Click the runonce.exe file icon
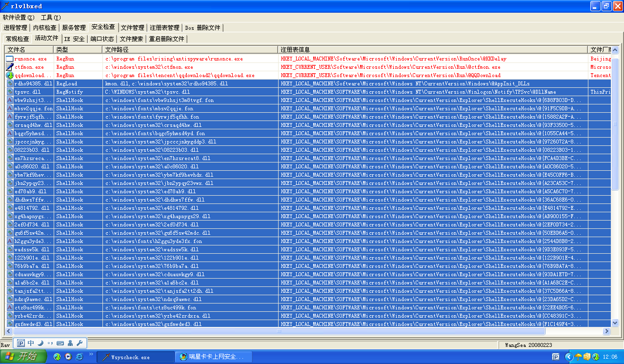 tap(10, 59)
